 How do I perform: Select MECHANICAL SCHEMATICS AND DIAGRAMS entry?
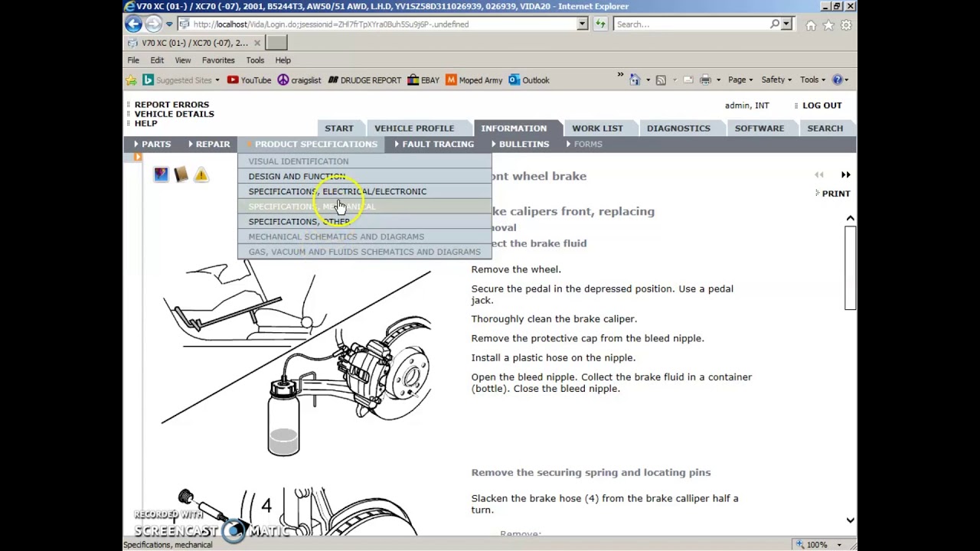tap(364, 236)
